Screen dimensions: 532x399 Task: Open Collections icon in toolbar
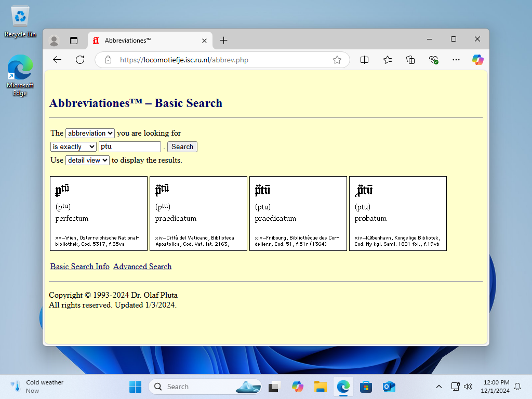click(410, 60)
